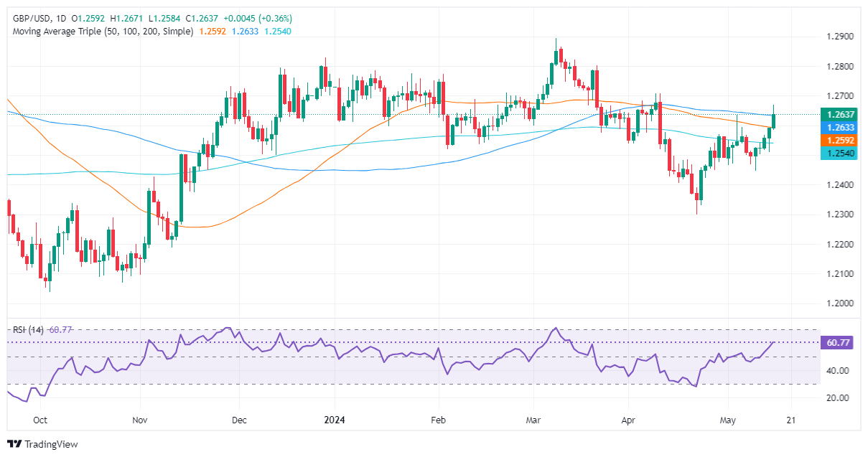868x457 pixels.
Task: Click the 1.2000 price scale label
Action: tap(841, 303)
